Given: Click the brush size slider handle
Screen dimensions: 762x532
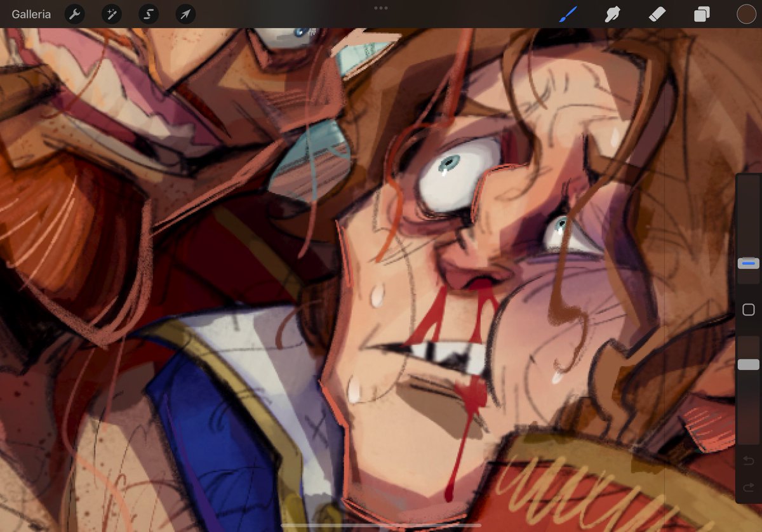Looking at the screenshot, I should [749, 263].
